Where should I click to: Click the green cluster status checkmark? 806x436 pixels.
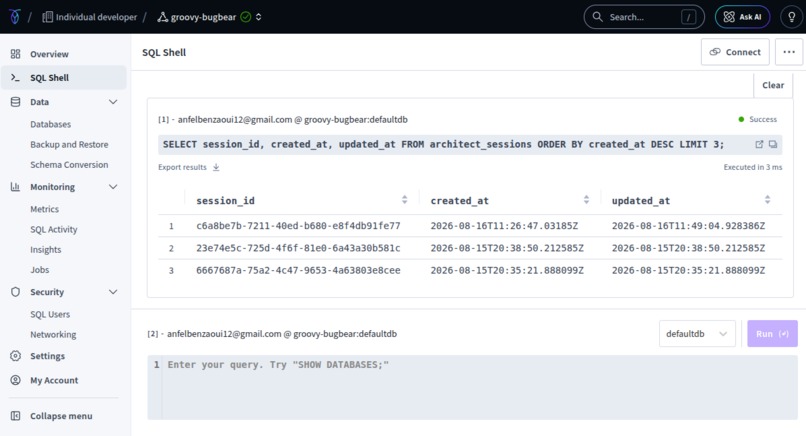[246, 17]
